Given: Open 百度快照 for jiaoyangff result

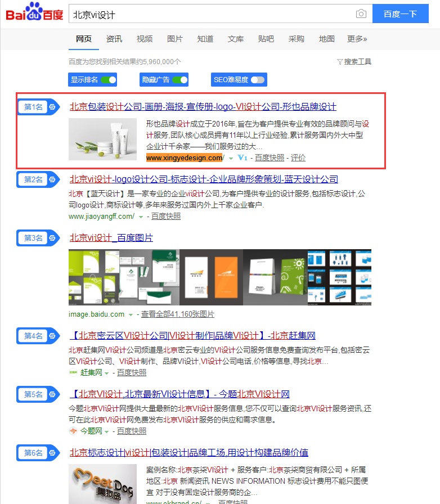Looking at the screenshot, I should (166, 217).
